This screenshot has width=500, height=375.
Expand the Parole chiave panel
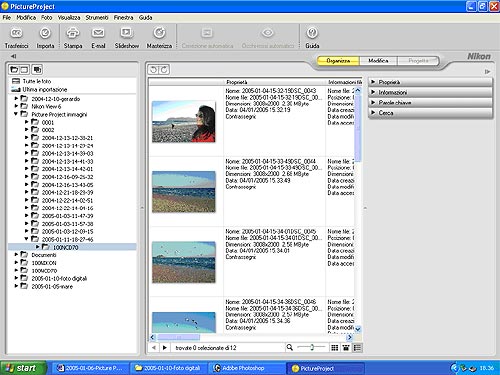click(430, 103)
